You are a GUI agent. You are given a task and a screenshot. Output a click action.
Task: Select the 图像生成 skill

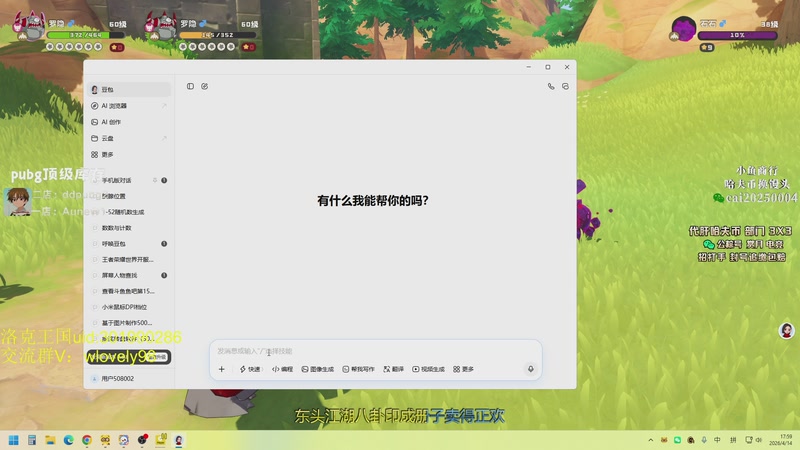pos(317,369)
